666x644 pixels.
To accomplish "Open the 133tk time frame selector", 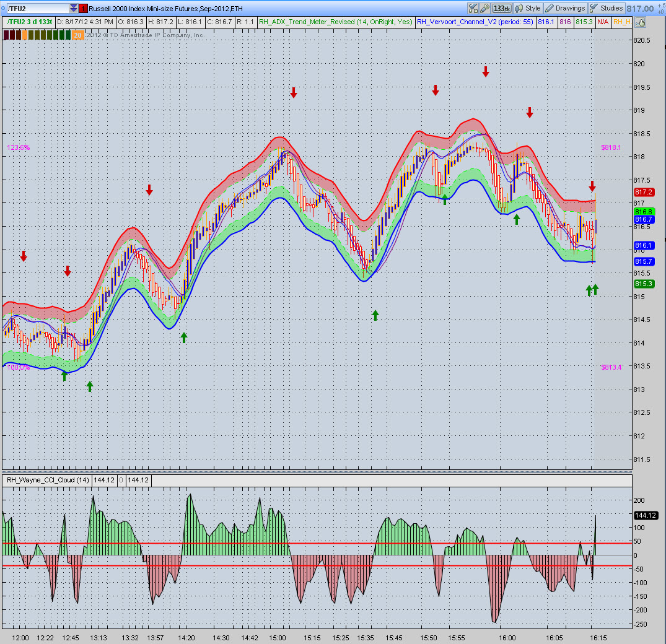I will (502, 9).
